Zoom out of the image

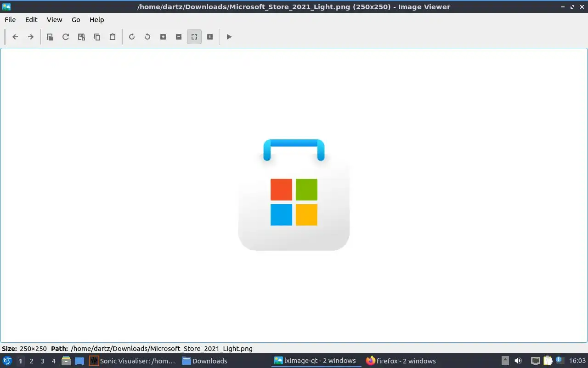click(179, 37)
